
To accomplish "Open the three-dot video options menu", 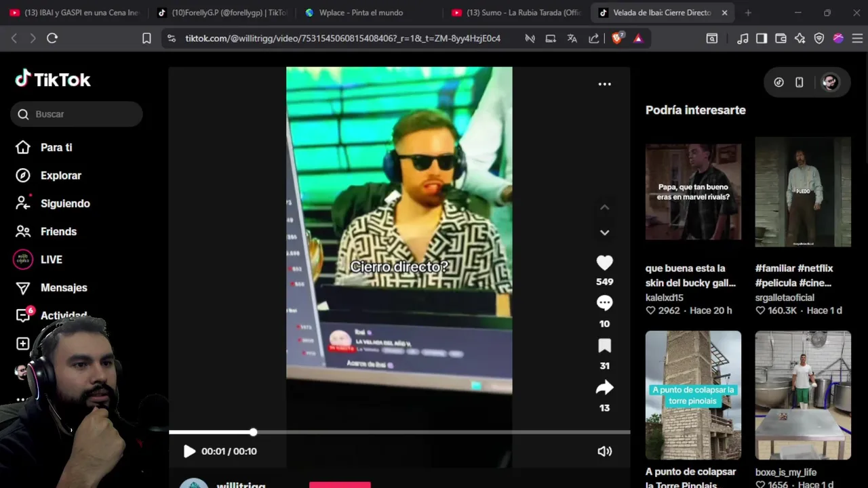I will pos(604,84).
